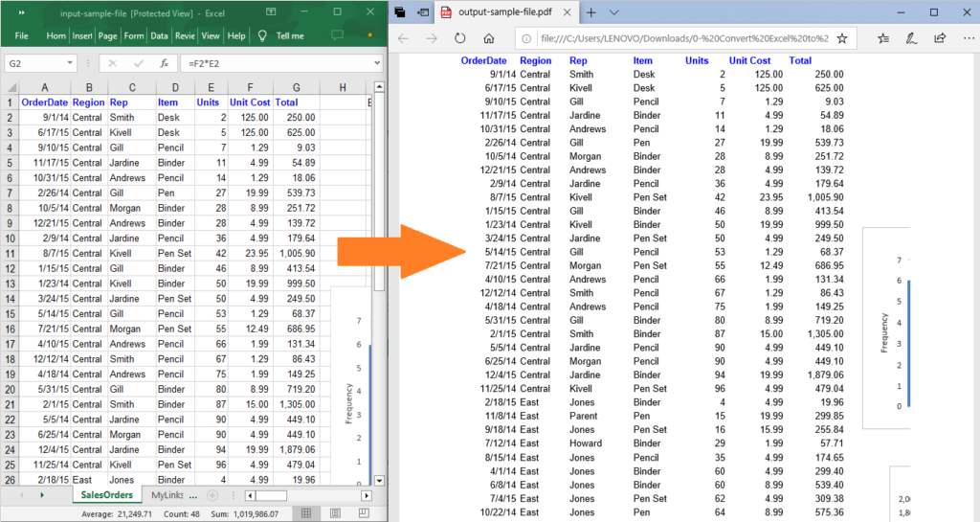The image size is (980, 522).
Task: Expand the Edge tab preview chevron
Action: click(x=613, y=12)
